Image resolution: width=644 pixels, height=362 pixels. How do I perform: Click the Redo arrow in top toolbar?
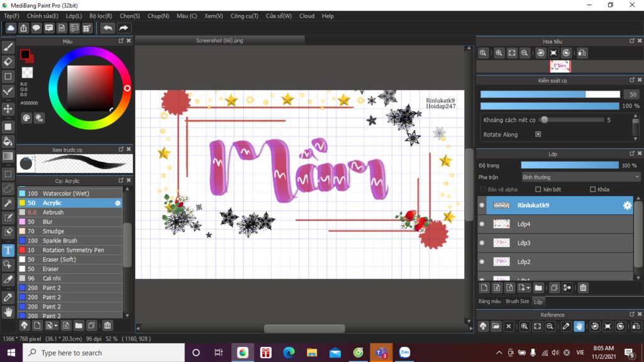[123, 28]
